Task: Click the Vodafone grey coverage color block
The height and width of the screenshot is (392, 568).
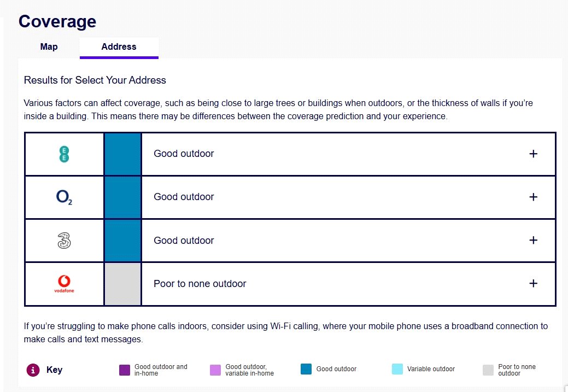Action: (x=122, y=284)
